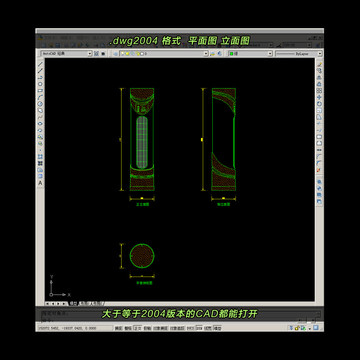Open the AutoCAD workspace dropdown
The height and width of the screenshot is (360, 360).
tap(66, 53)
